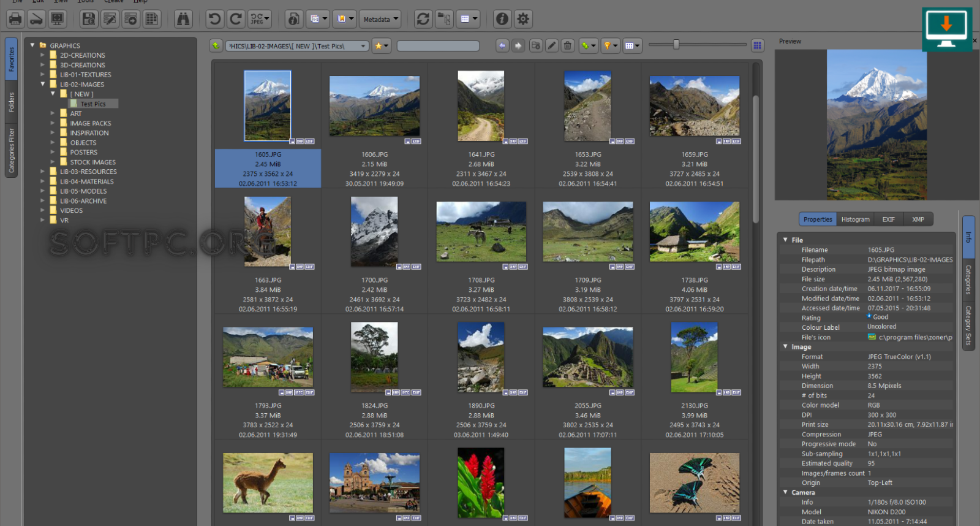The image size is (980, 526).
Task: Click the round Information icon
Action: tap(502, 19)
